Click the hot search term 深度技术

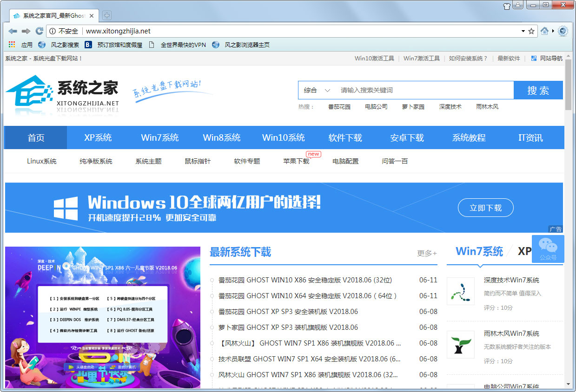tap(450, 107)
